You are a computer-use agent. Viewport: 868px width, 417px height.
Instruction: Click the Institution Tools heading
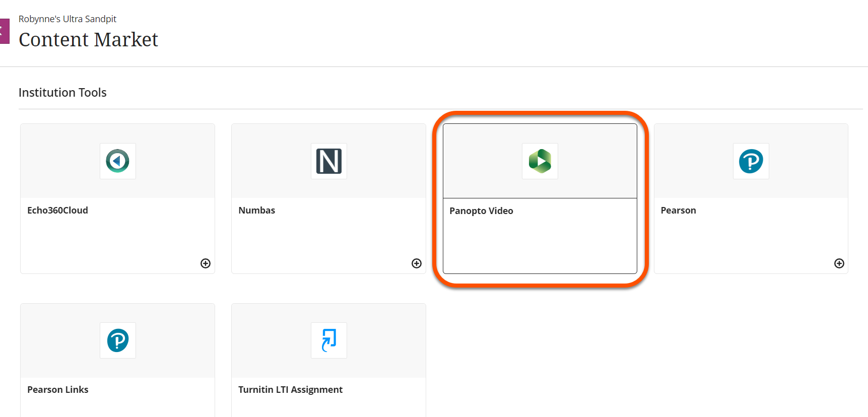pos(62,93)
